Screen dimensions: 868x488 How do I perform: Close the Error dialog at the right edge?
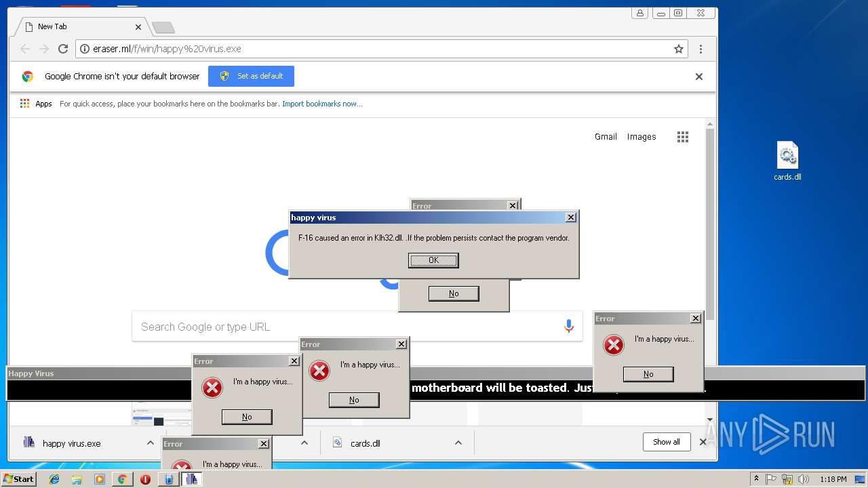pyautogui.click(x=696, y=319)
